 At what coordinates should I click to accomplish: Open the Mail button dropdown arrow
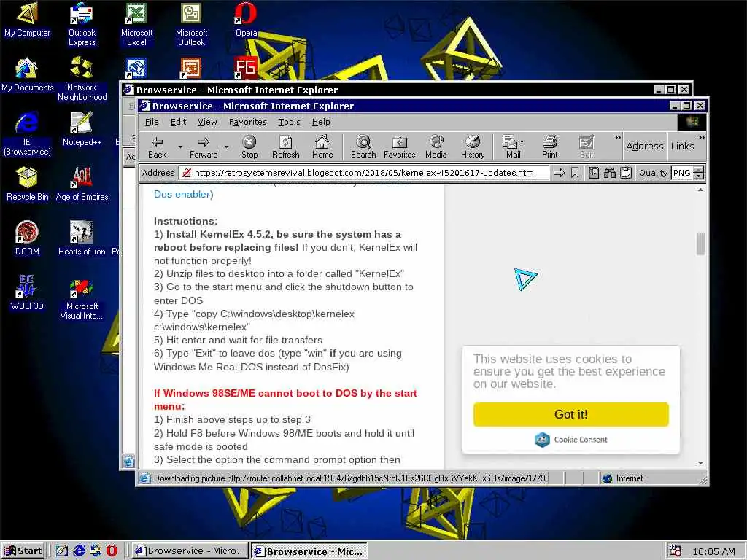click(522, 142)
